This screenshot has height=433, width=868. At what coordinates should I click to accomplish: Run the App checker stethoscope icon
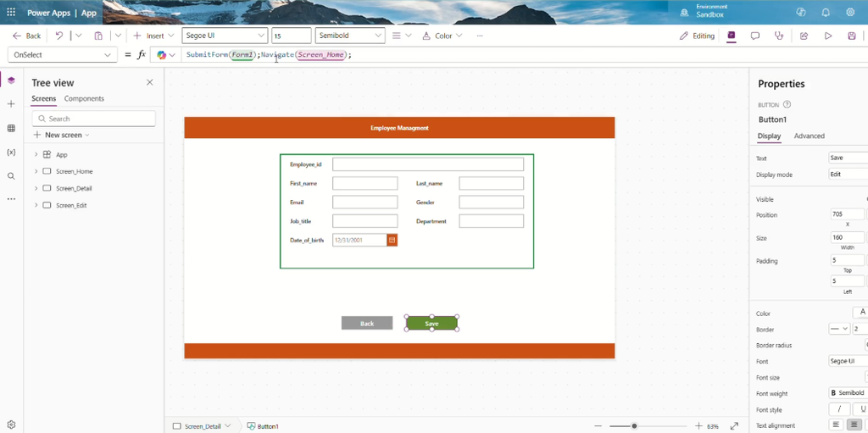pos(779,36)
